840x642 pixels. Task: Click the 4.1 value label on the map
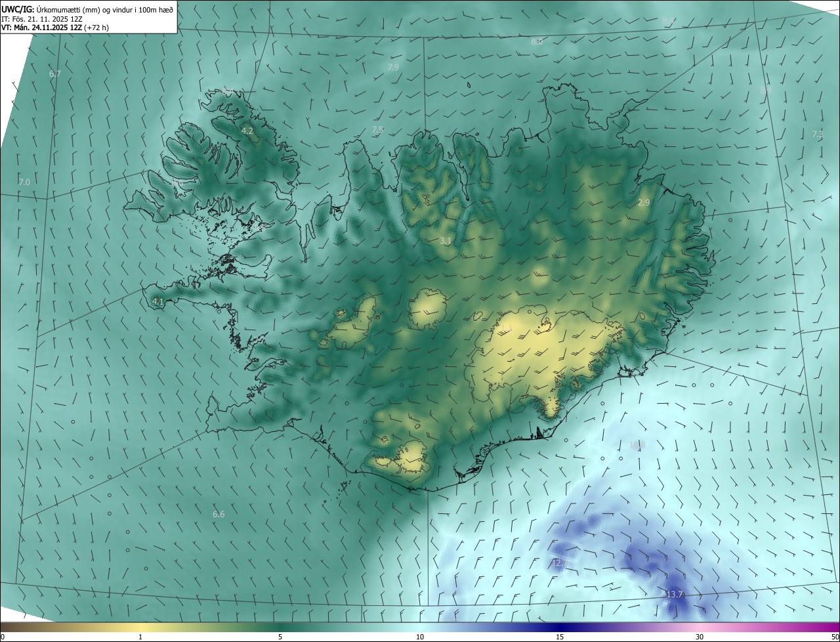(157, 301)
